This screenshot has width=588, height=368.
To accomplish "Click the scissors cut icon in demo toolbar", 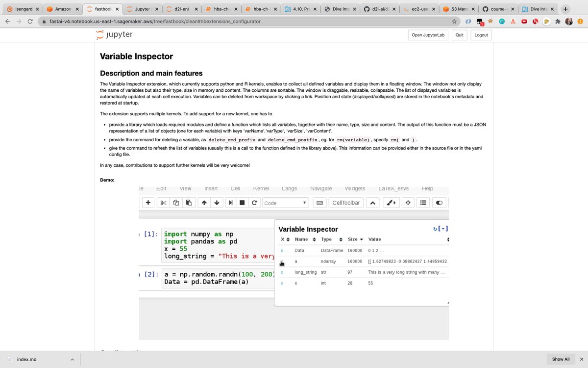I will (164, 203).
